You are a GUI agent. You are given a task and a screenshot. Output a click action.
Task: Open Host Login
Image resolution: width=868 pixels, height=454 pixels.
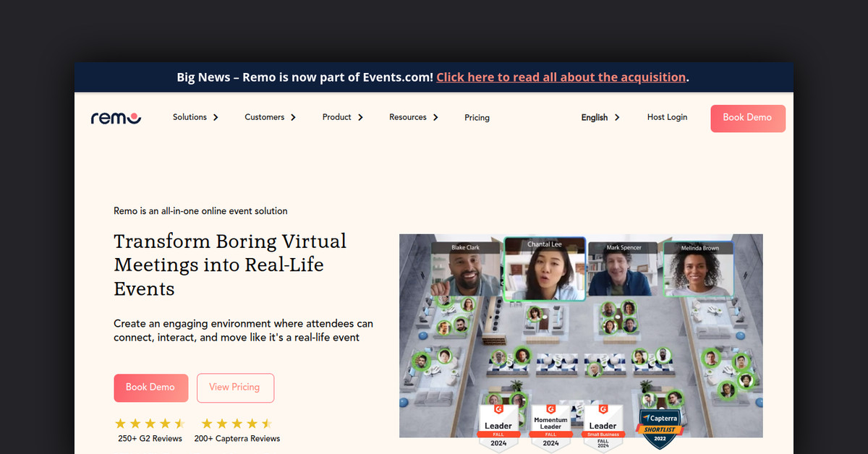pyautogui.click(x=667, y=117)
